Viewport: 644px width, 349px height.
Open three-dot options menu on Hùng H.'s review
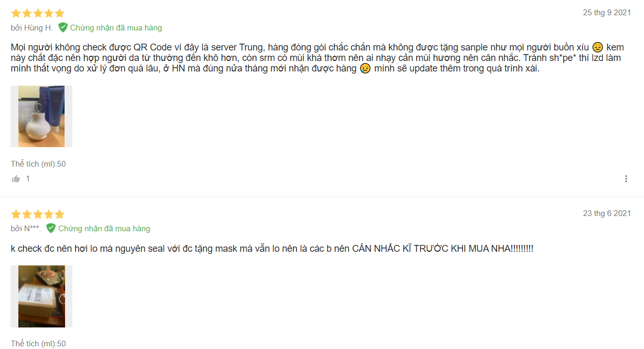[626, 179]
